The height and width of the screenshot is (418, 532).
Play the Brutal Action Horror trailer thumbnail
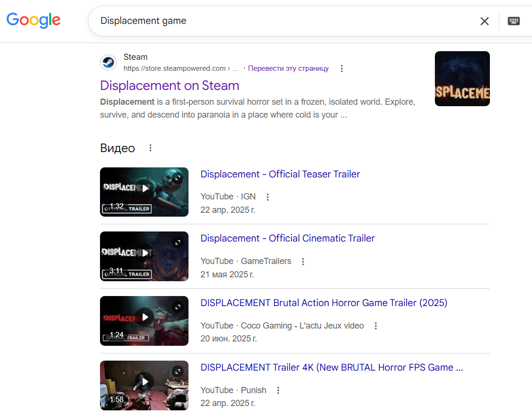[144, 321]
